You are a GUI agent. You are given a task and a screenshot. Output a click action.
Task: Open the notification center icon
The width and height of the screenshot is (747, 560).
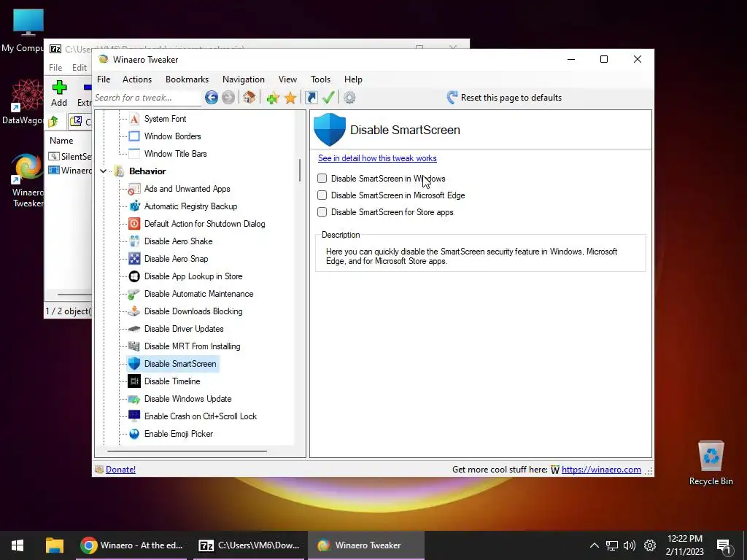[724, 546]
